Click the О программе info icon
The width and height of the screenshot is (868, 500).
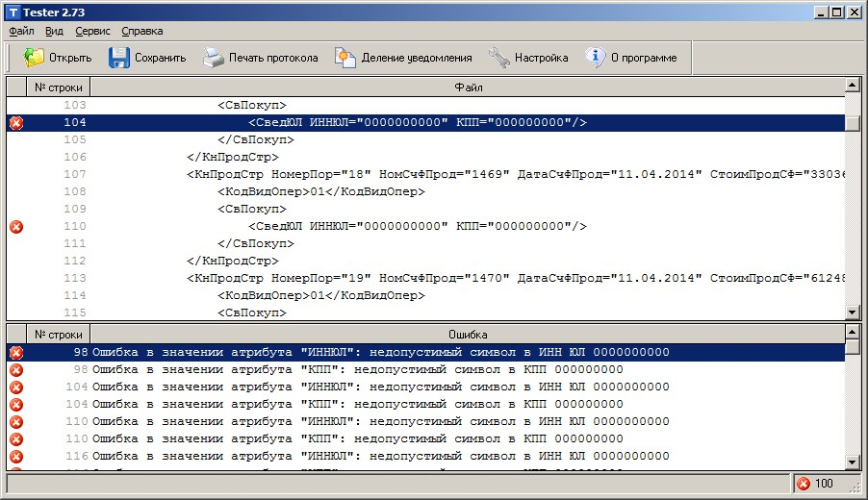[x=596, y=58]
